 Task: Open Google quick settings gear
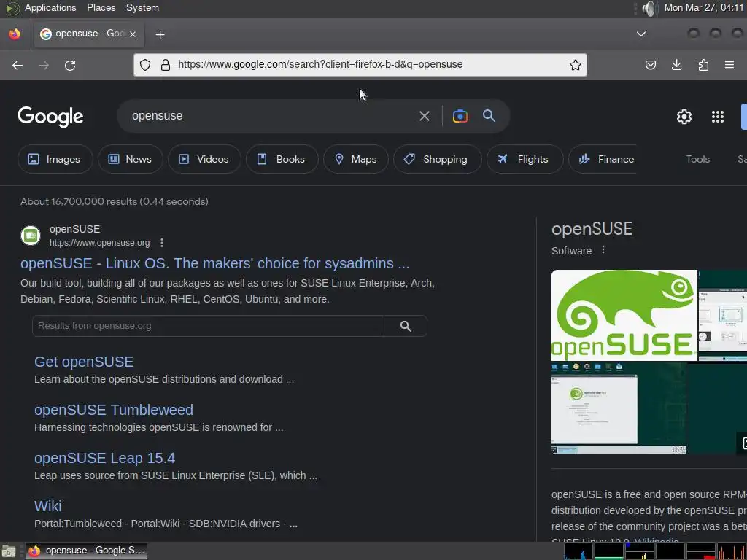pyautogui.click(x=684, y=117)
